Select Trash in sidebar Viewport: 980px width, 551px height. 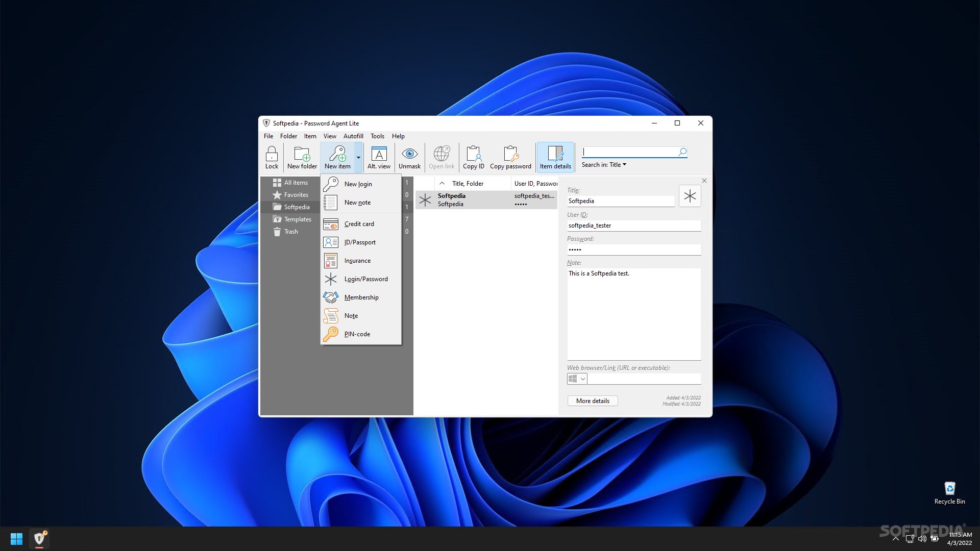290,232
